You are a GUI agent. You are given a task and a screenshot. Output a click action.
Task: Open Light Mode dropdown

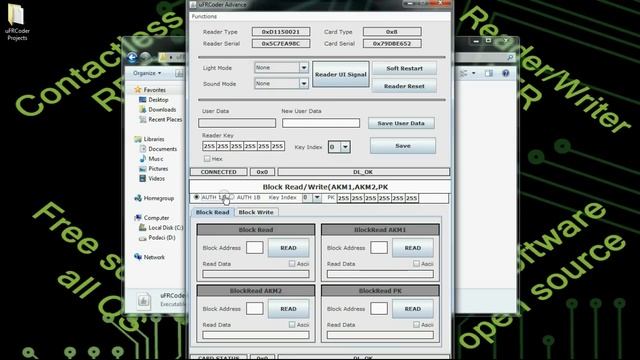click(304, 68)
